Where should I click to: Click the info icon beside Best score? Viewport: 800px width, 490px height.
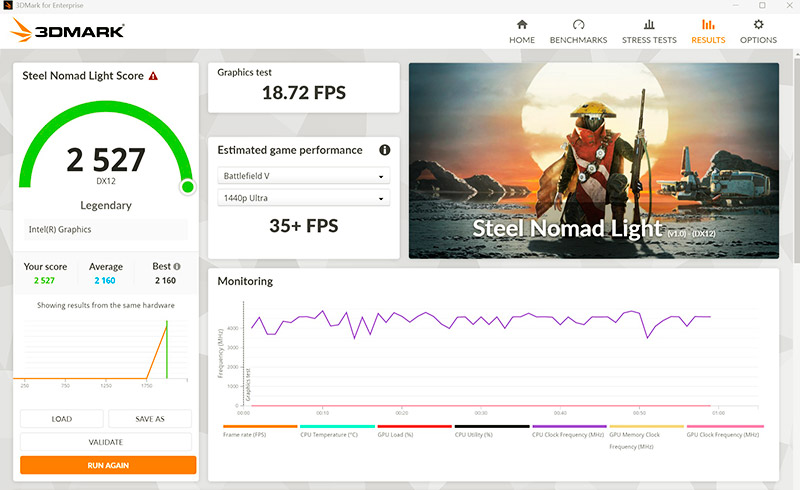pos(177,267)
